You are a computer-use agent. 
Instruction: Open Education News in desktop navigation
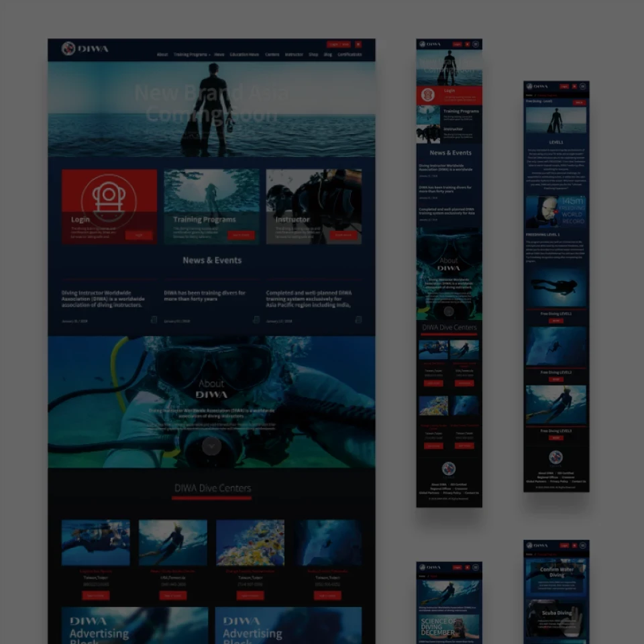coord(244,54)
